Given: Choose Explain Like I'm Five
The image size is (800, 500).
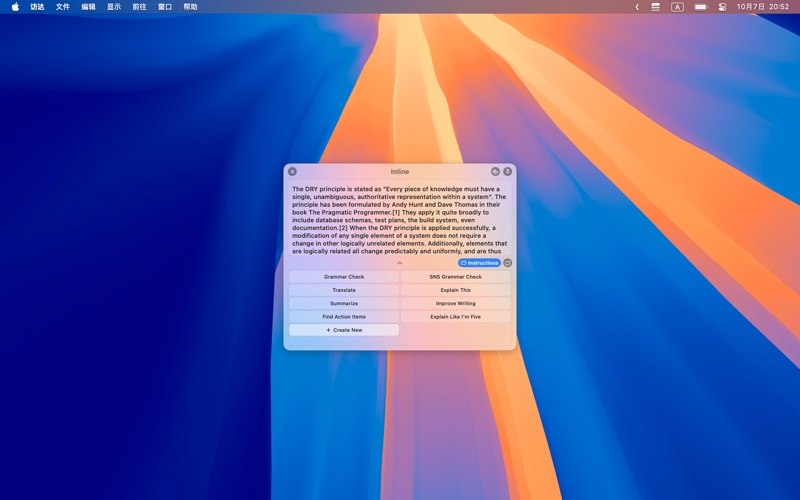Looking at the screenshot, I should pyautogui.click(x=455, y=317).
